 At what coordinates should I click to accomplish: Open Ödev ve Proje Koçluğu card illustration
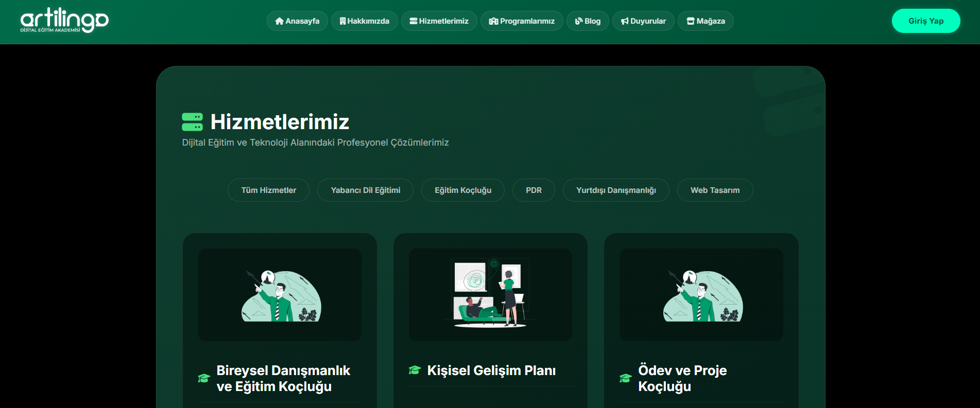[701, 295]
